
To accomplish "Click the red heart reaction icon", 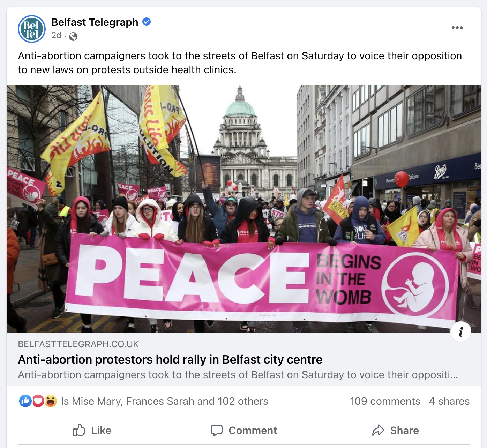I will coord(38,401).
